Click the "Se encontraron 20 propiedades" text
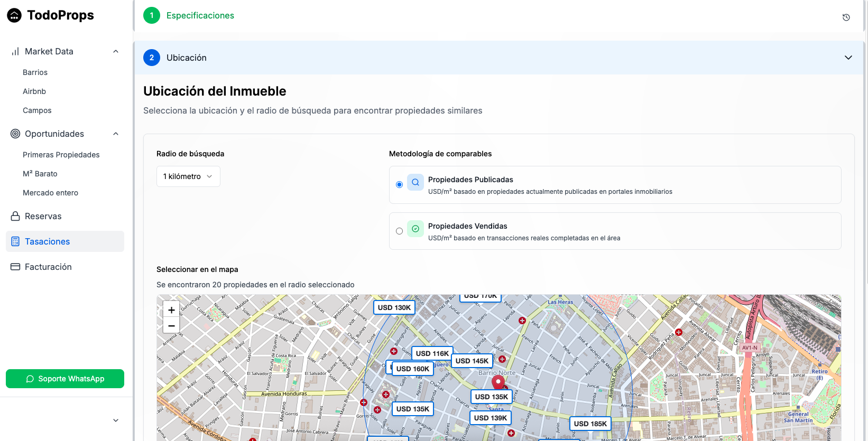This screenshot has height=441, width=868. pos(255,285)
